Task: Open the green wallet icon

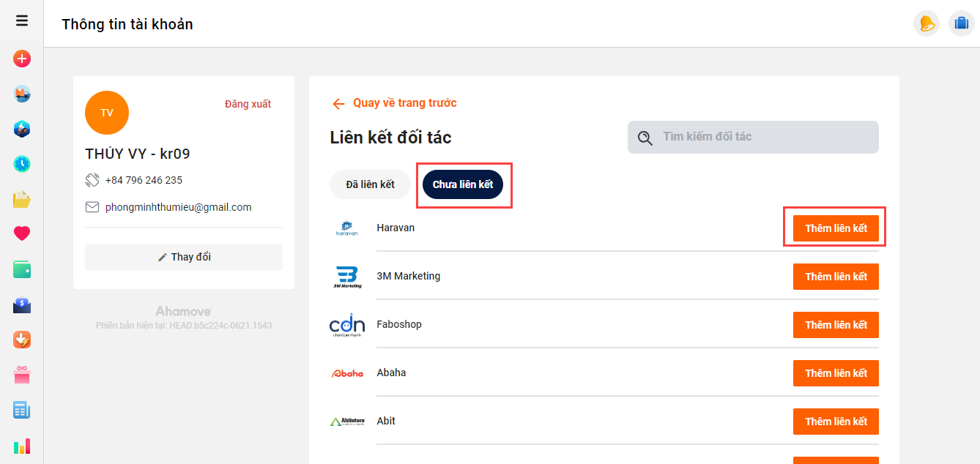Action: point(22,269)
